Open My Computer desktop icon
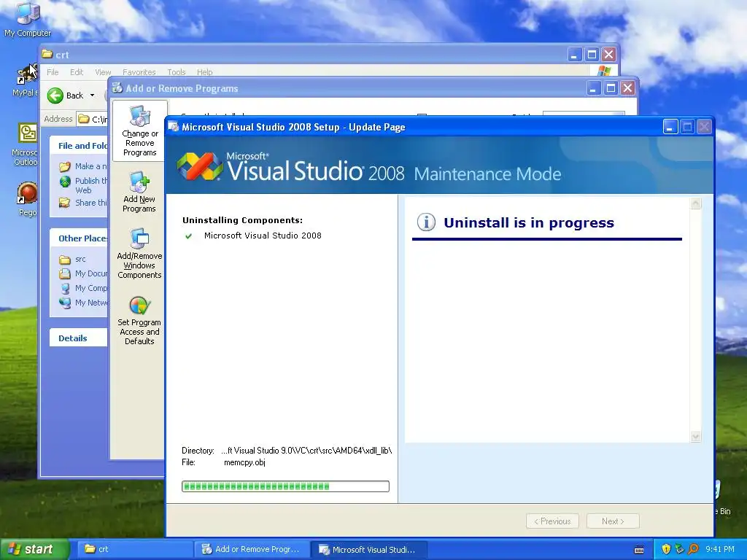 (28, 19)
